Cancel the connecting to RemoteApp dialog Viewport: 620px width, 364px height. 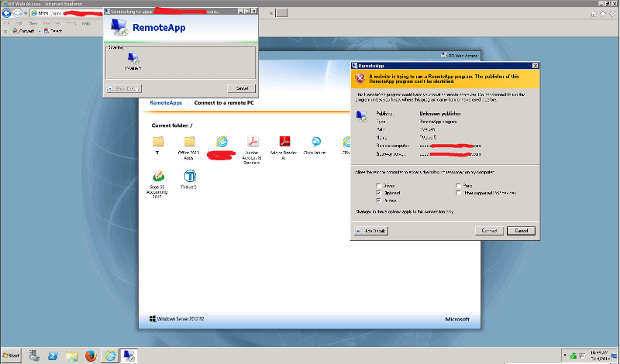tap(242, 88)
